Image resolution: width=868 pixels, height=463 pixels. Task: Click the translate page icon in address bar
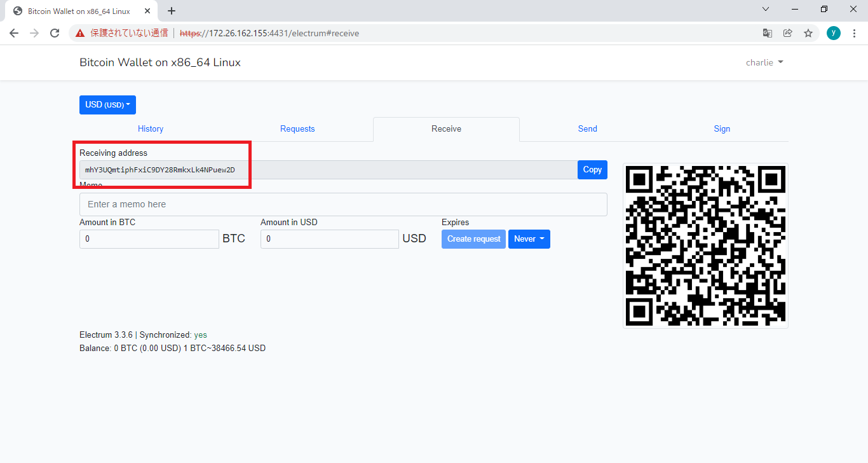click(x=767, y=32)
